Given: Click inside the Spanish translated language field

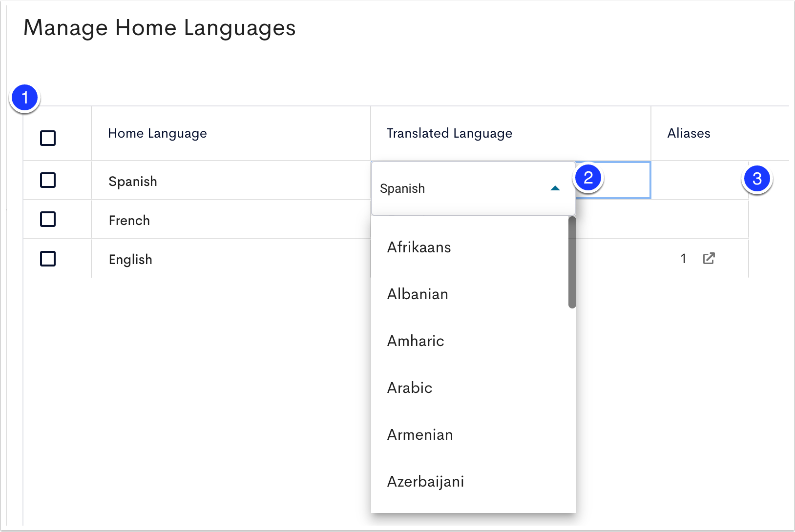Looking at the screenshot, I should click(x=439, y=188).
